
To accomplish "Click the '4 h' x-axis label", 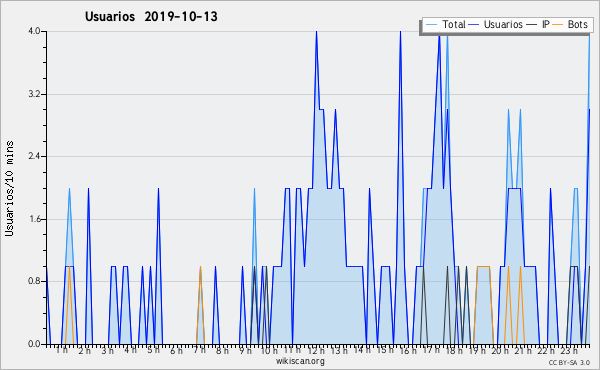I will pos(130,350).
